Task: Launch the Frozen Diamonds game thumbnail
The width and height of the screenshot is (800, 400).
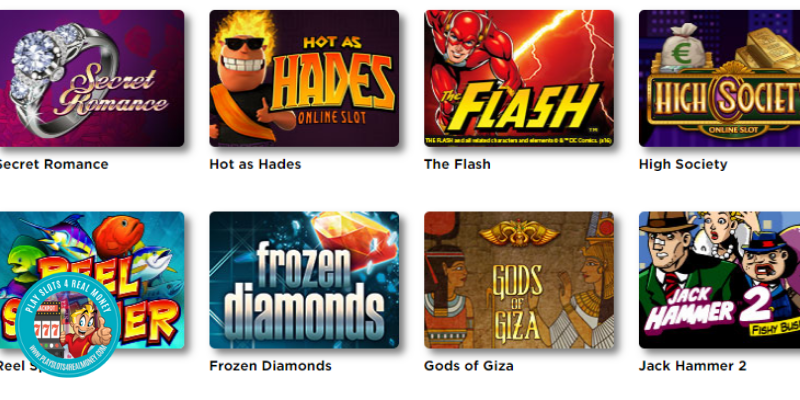Action: [304, 280]
